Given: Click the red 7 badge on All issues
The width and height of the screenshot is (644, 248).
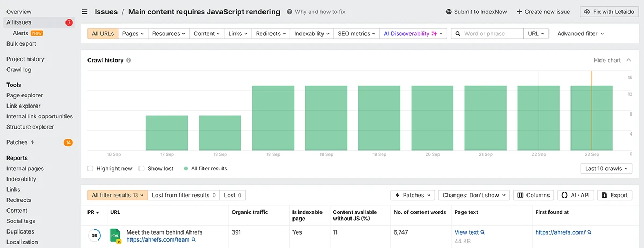Looking at the screenshot, I should point(69,22).
